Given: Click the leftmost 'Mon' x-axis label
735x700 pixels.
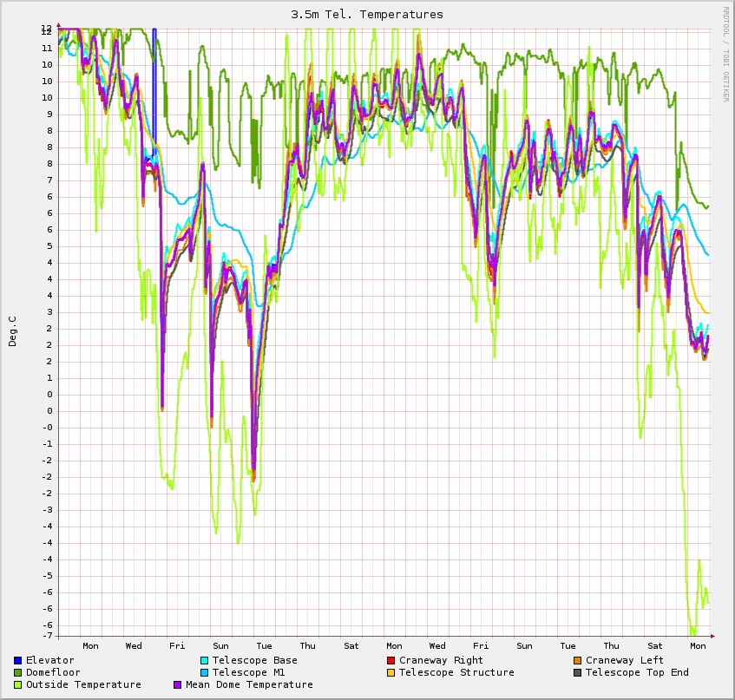Looking at the screenshot, I should 90,646.
